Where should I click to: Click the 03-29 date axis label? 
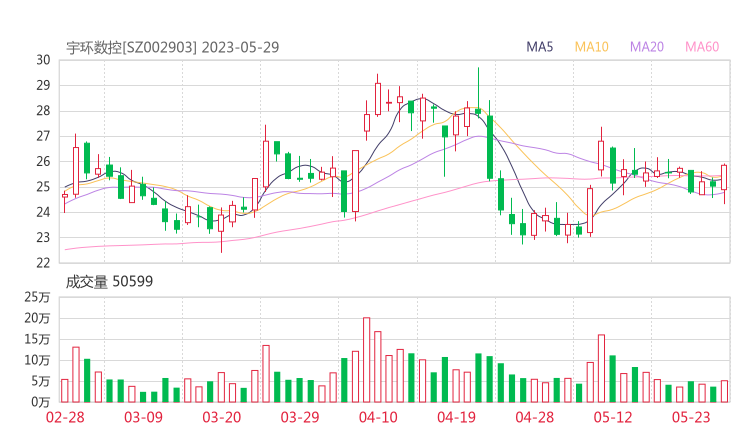[300, 417]
